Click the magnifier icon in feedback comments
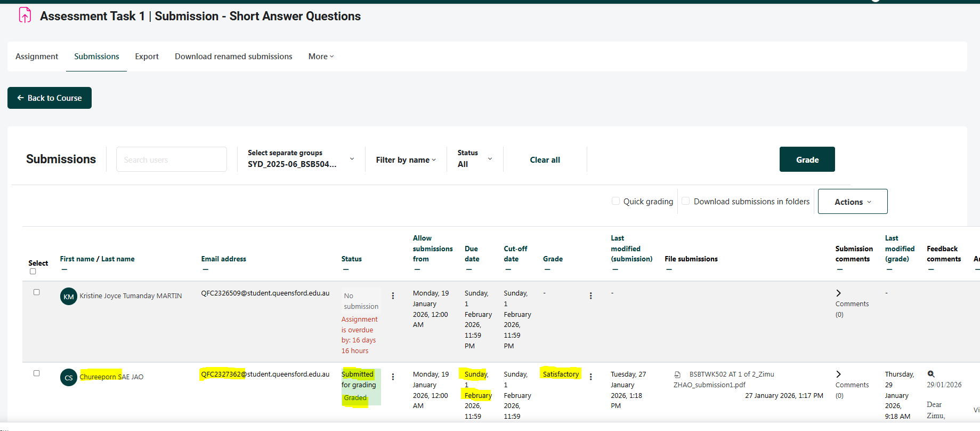 [x=931, y=374]
